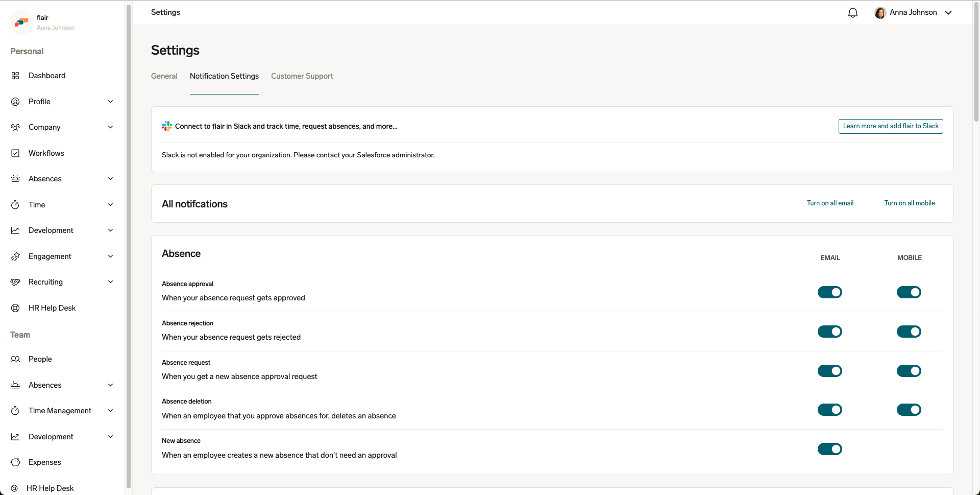This screenshot has width=980, height=495.
Task: Turn off mobile Absence rejection notifications
Action: click(x=909, y=332)
